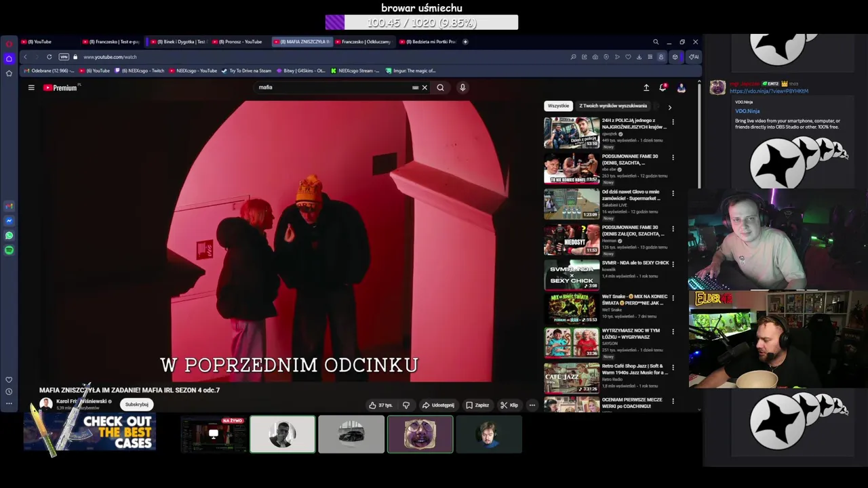Open options for 24H z POLICJĄ video

[673, 122]
